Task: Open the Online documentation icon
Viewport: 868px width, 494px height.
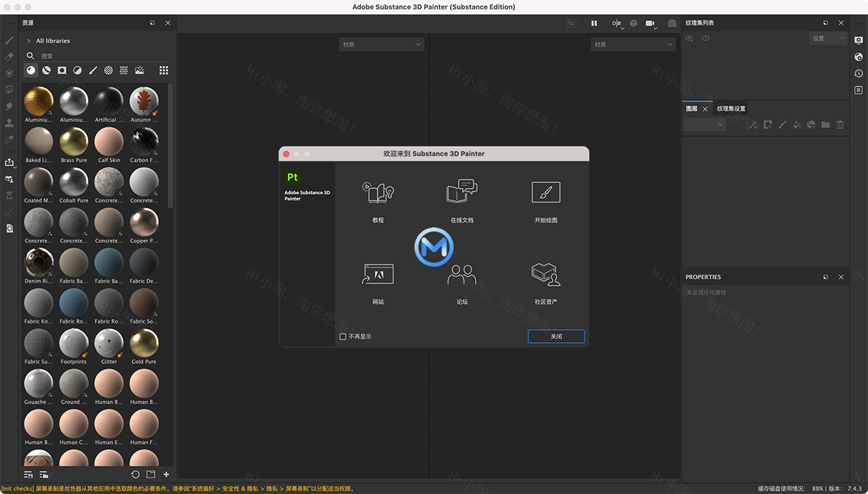Action: [462, 192]
